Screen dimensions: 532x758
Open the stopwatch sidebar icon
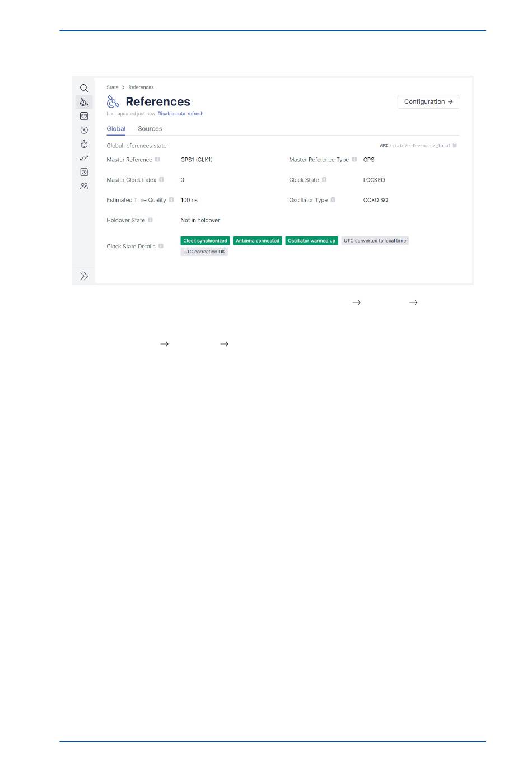[x=84, y=144]
